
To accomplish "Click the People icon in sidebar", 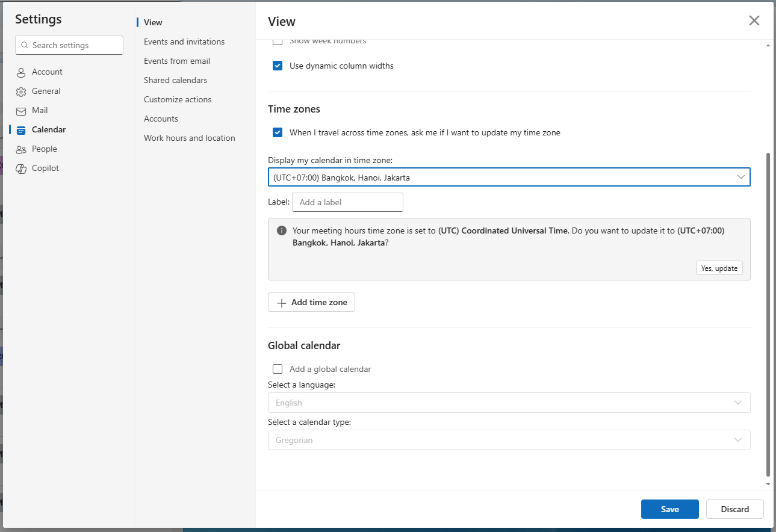I will point(21,149).
